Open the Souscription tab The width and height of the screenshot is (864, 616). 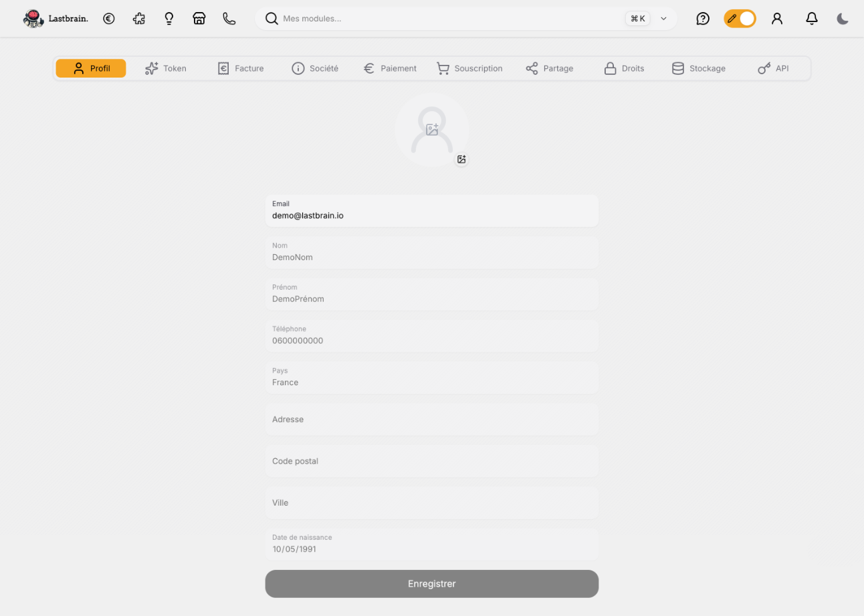[469, 68]
